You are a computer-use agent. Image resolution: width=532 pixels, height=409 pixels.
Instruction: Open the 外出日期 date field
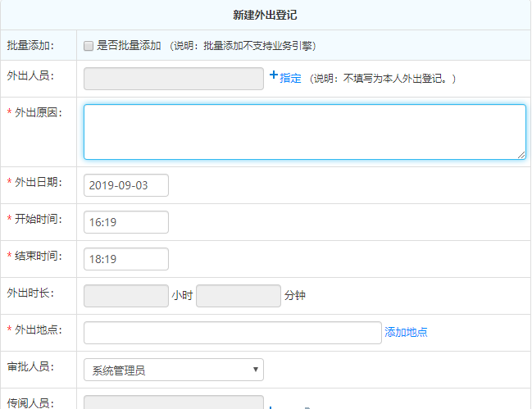point(126,185)
